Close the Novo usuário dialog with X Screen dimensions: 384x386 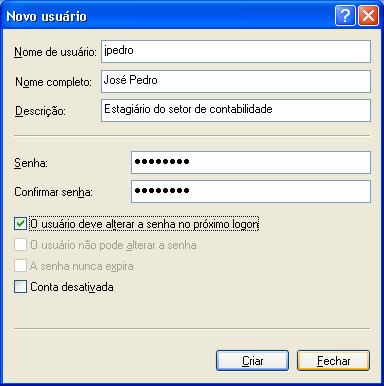pyautogui.click(x=368, y=16)
